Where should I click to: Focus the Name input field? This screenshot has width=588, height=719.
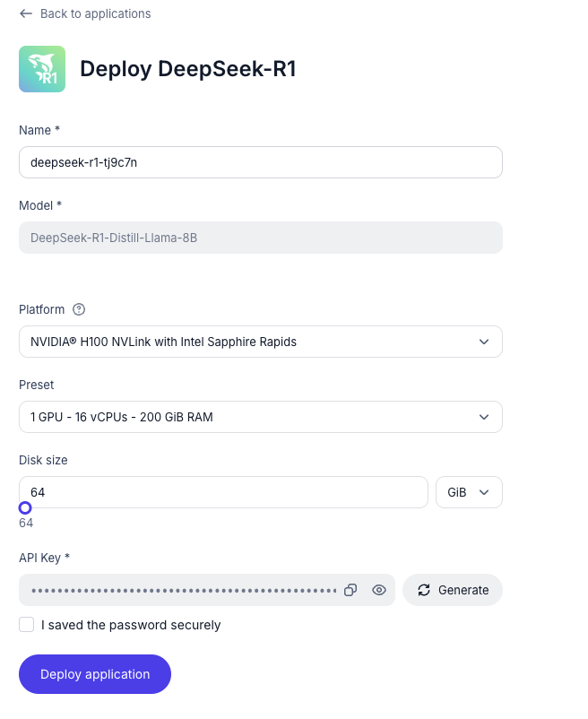pos(260,162)
